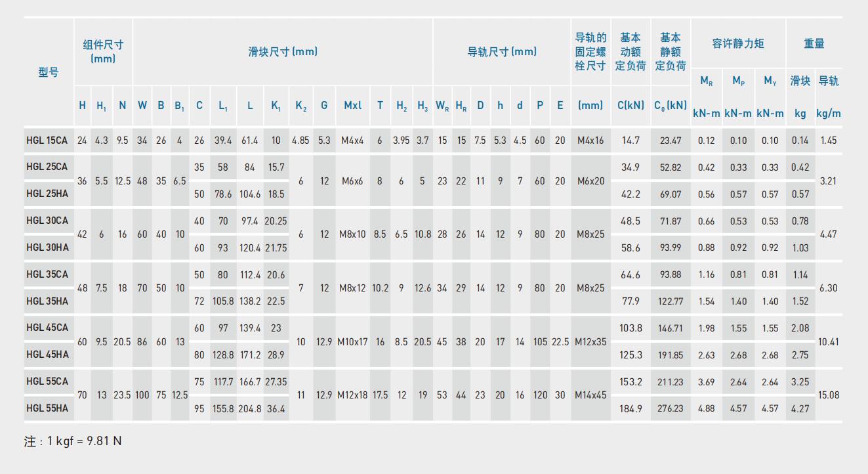This screenshot has height=474, width=868.
Task: Select the 组件尺寸 (mm) header cell
Action: [103, 51]
